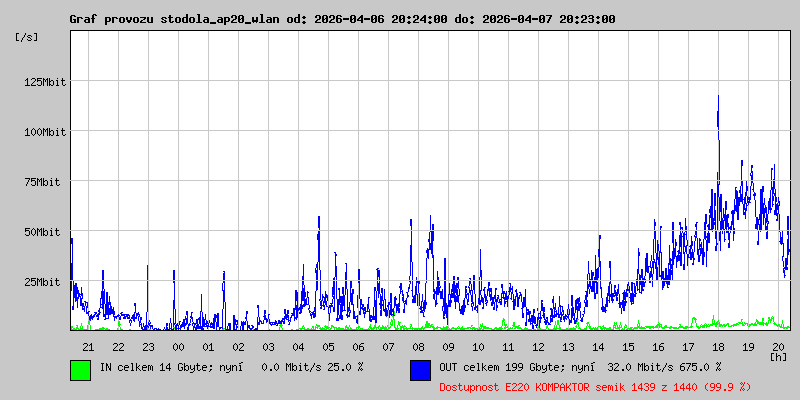
Task: Click the blue OUT legend color swatch
Action: pyautogui.click(x=420, y=370)
